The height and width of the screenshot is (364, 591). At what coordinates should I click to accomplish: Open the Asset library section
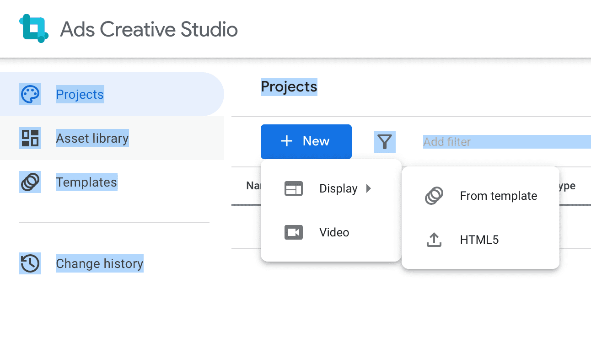click(112, 138)
